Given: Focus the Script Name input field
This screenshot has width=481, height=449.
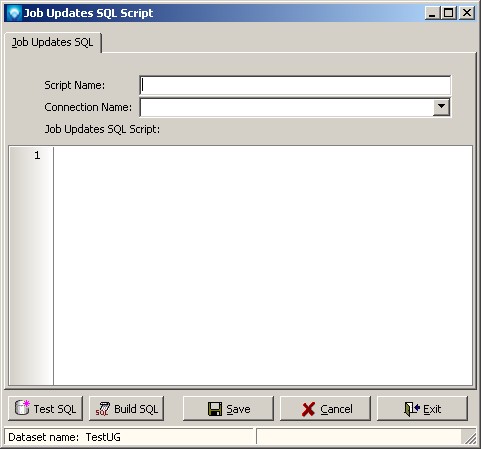Looking at the screenshot, I should click(x=295, y=85).
